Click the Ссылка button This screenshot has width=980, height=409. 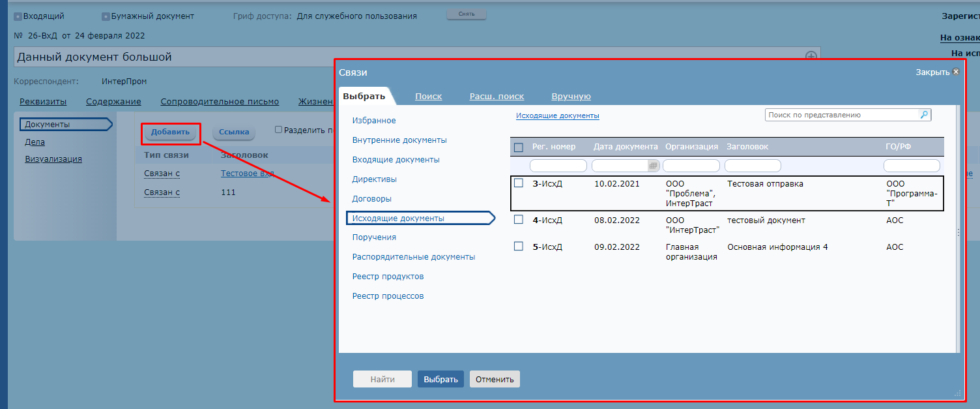click(234, 132)
